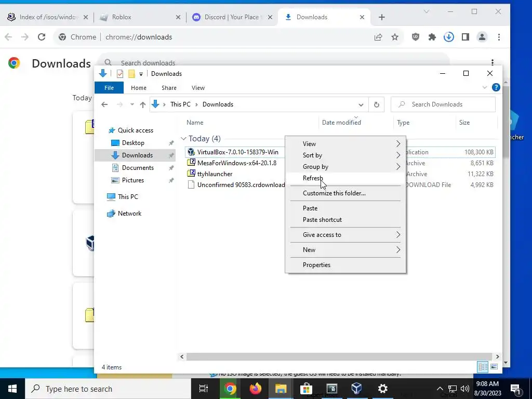Expand the View submenu
The width and height of the screenshot is (532, 399).
pos(345,144)
